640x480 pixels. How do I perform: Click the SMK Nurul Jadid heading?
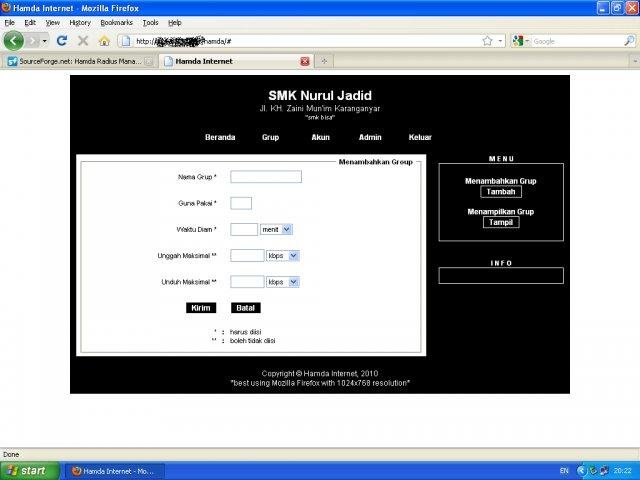[x=320, y=96]
